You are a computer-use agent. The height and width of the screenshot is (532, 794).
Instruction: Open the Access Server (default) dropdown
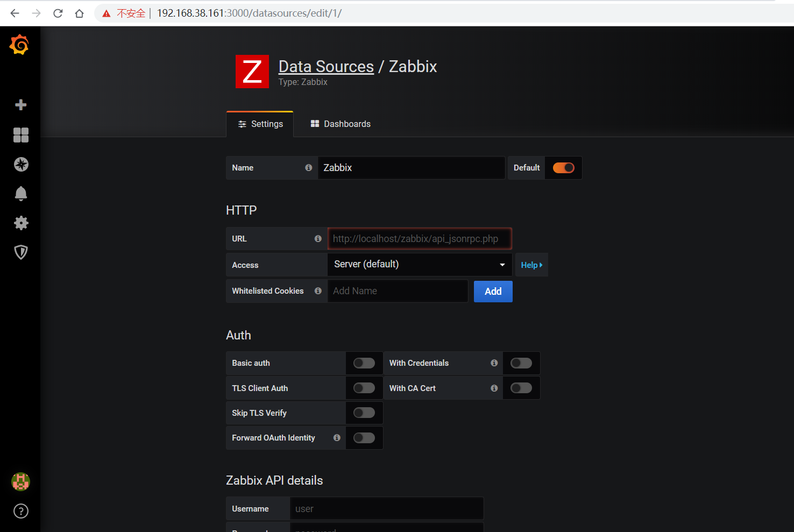tap(420, 265)
